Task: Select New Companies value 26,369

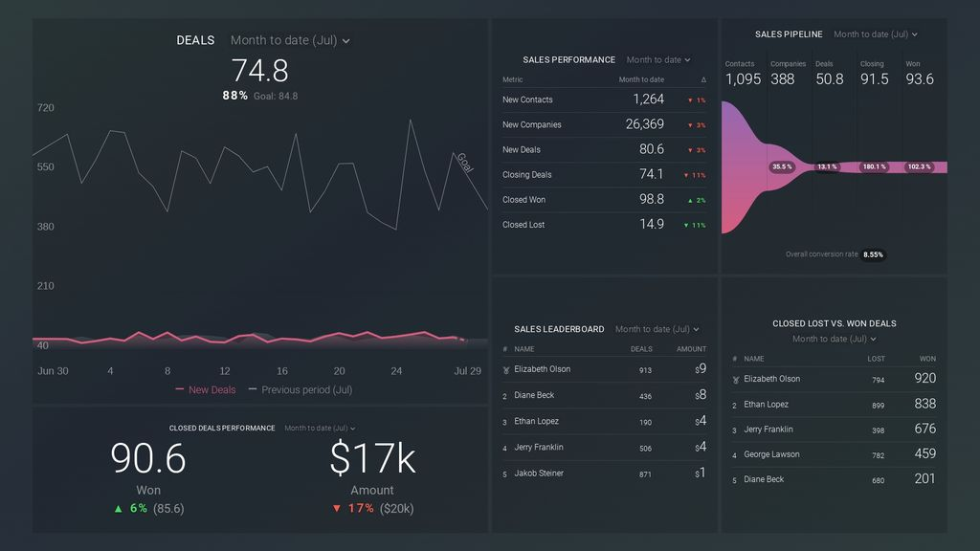Action: 644,124
